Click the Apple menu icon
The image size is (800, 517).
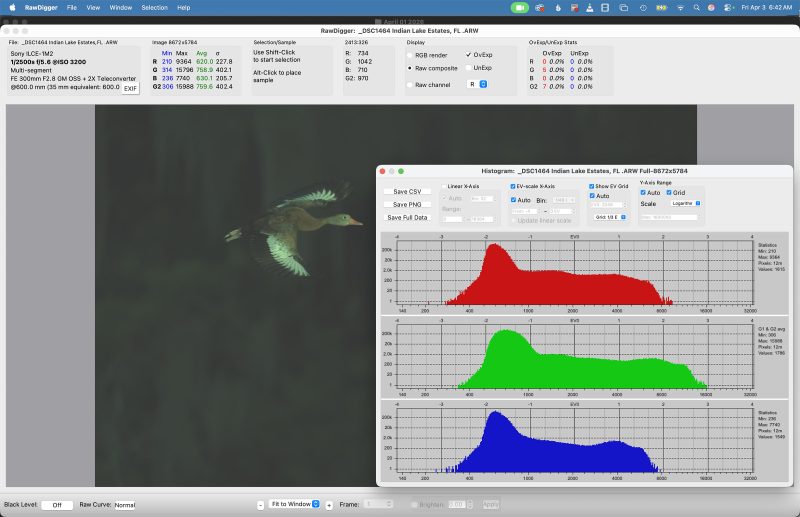(12, 7)
